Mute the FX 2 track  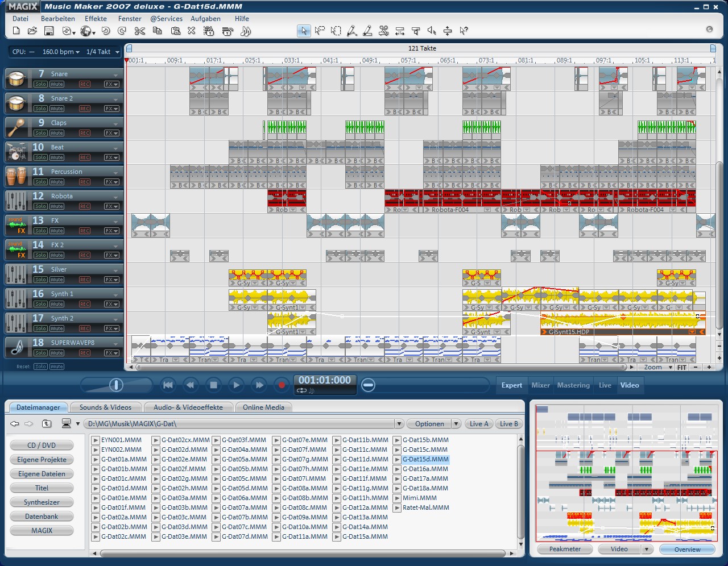57,255
